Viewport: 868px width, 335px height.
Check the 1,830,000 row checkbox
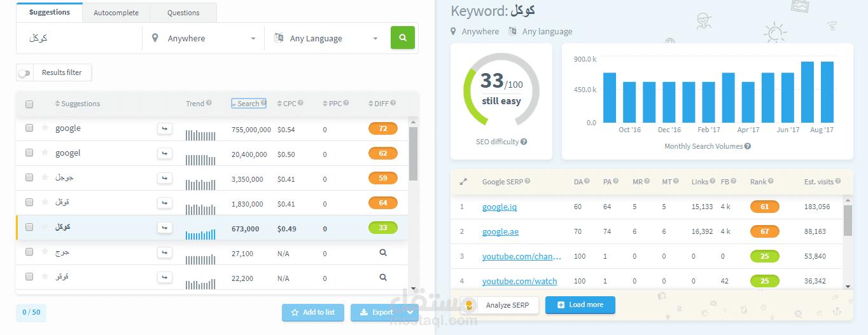(x=29, y=202)
